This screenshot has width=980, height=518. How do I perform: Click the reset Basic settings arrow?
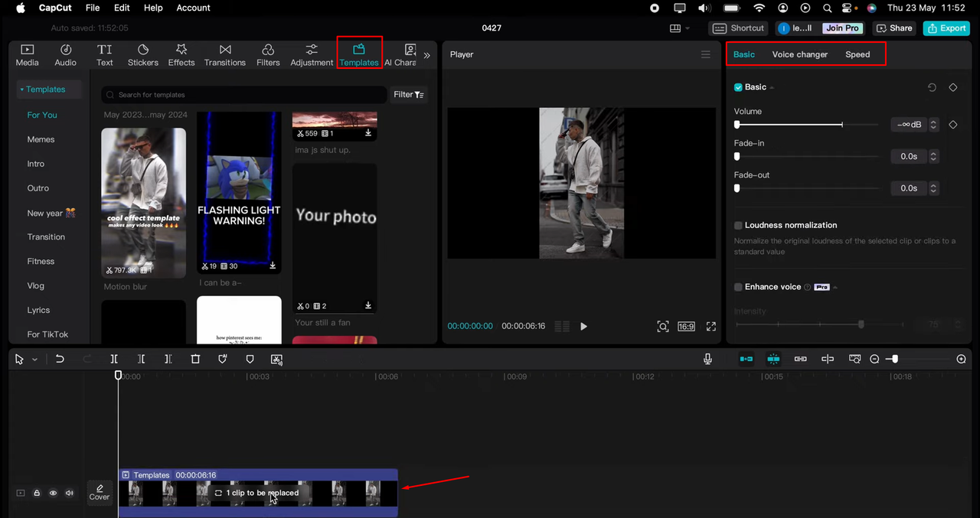pos(932,87)
